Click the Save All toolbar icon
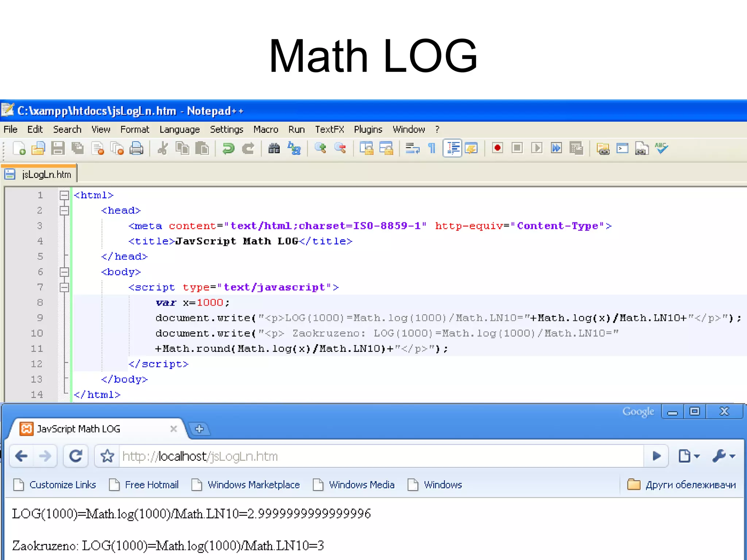 coord(77,148)
